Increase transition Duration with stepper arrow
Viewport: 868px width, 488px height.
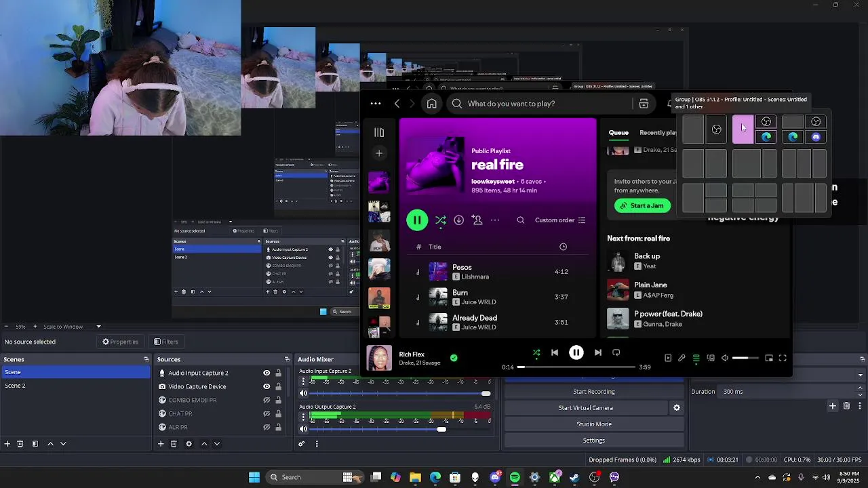click(861, 388)
